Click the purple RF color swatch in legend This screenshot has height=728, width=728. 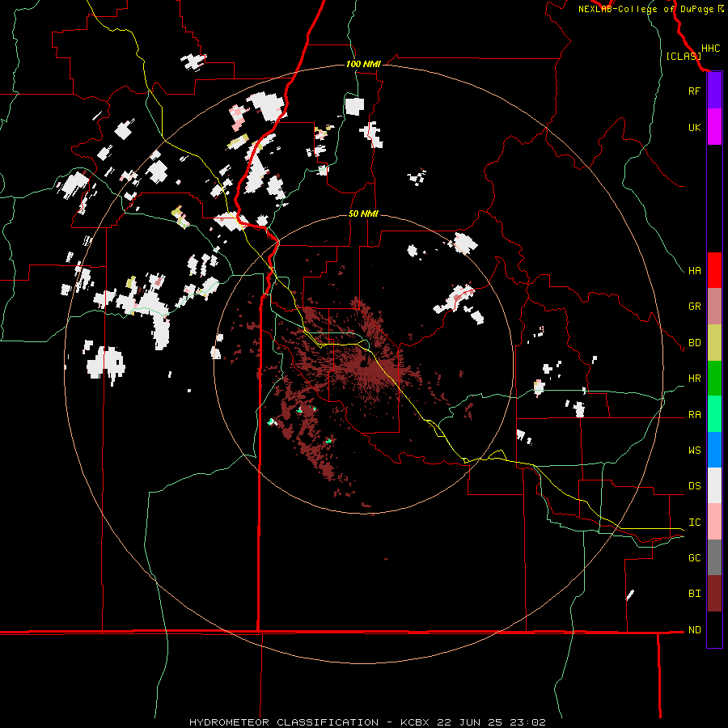click(714, 91)
